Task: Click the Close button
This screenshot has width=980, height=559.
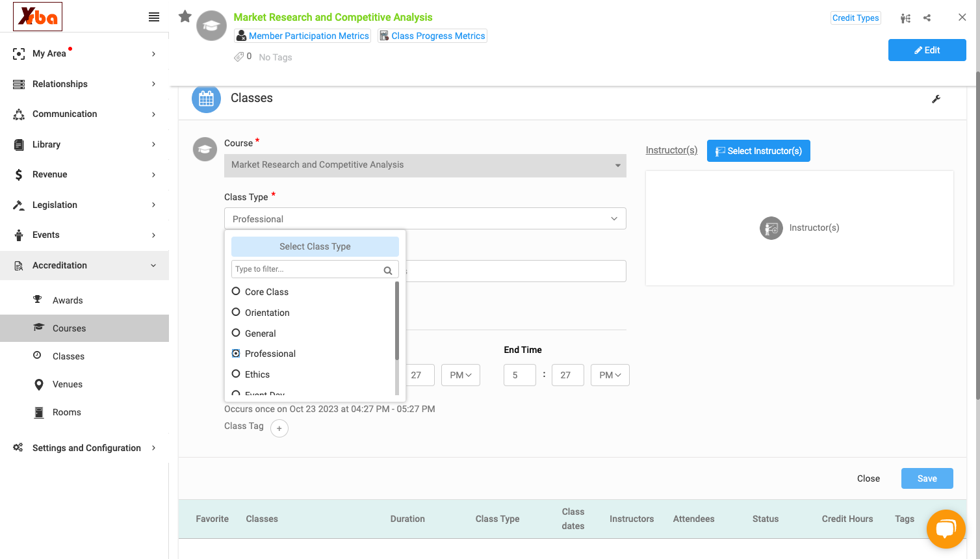Action: click(868, 478)
